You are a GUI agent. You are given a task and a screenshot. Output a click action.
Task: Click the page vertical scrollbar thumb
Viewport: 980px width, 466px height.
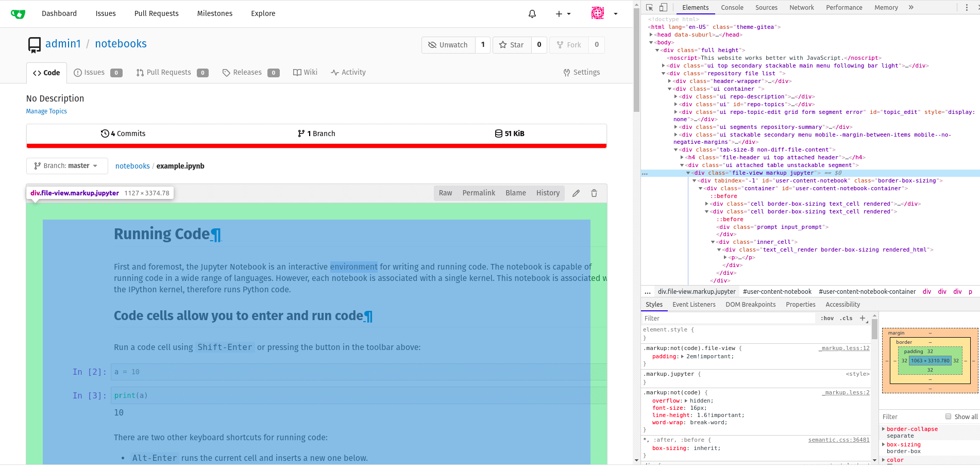(637, 61)
